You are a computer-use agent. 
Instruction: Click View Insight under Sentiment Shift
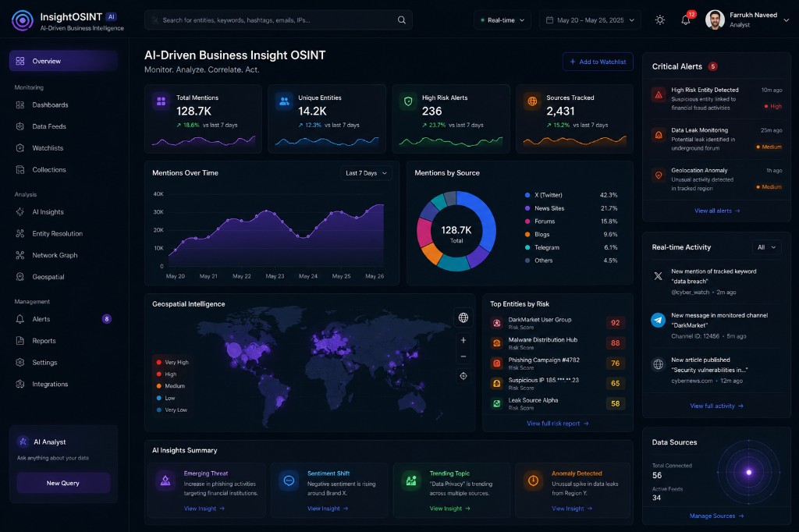point(328,509)
